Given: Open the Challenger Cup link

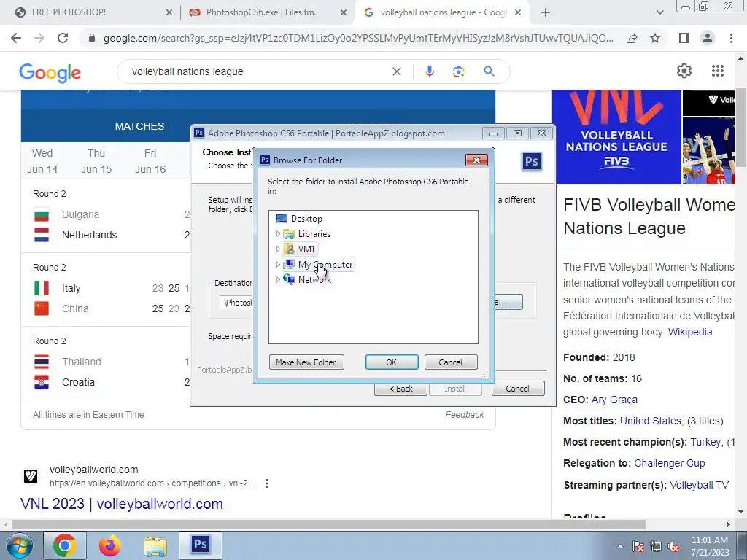Looking at the screenshot, I should [670, 463].
